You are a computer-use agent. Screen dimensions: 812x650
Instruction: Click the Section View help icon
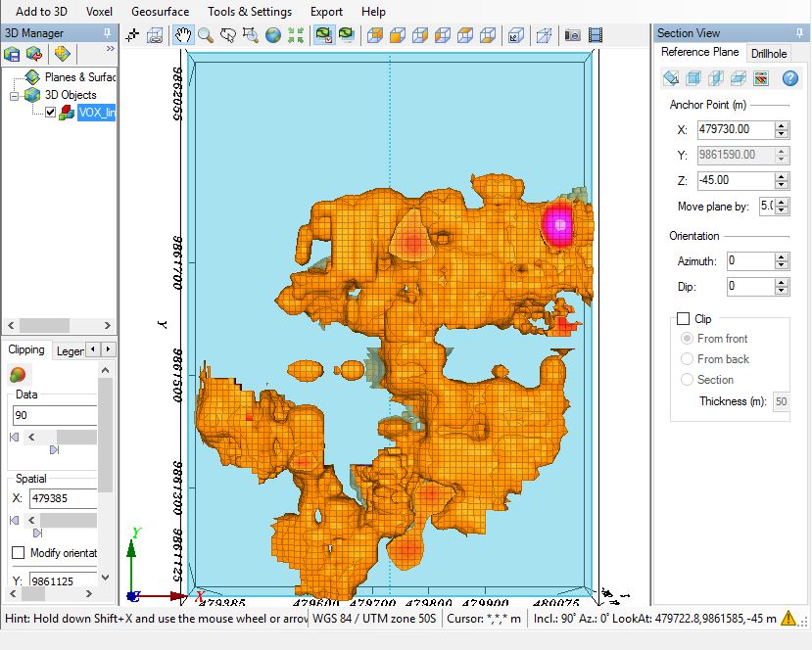(x=789, y=78)
